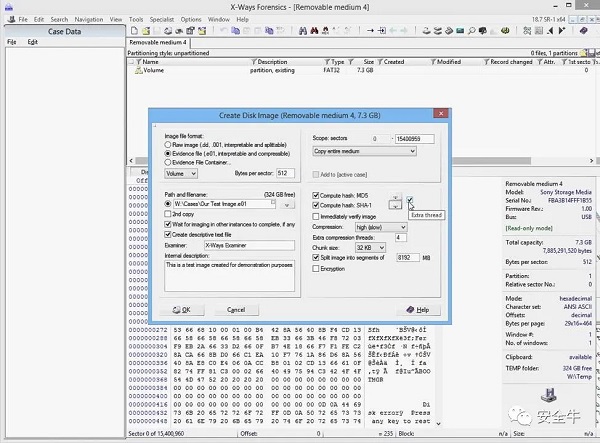Open the Volume dropdown in the dialog
The width and height of the screenshot is (600, 443).
point(181,174)
